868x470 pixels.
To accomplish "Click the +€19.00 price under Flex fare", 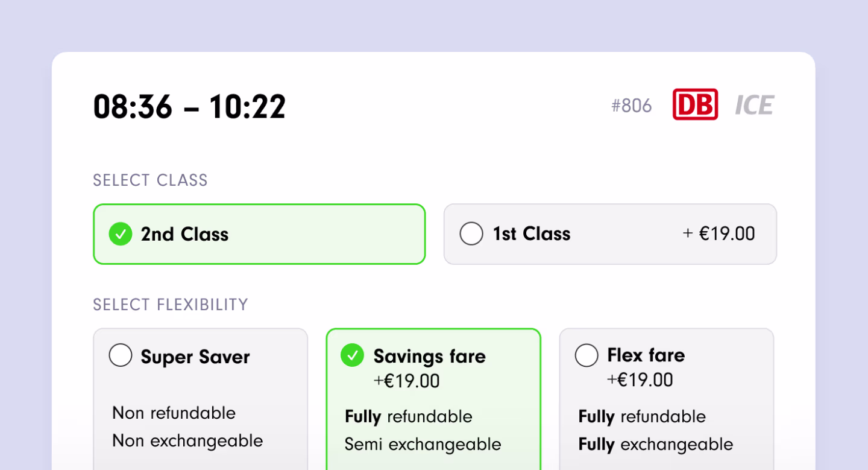I will pyautogui.click(x=640, y=380).
